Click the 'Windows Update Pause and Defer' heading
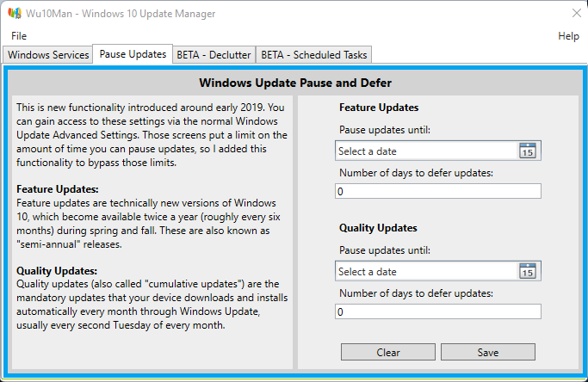 pyautogui.click(x=295, y=83)
